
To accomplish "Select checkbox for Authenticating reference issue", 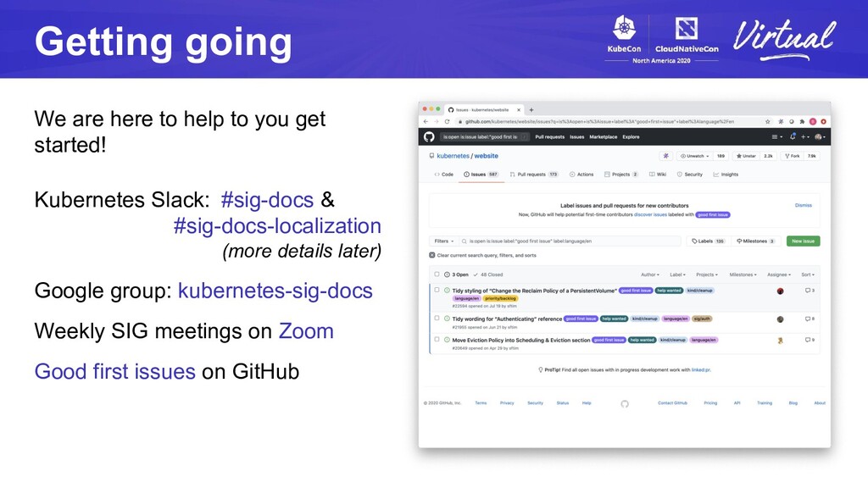I will [x=437, y=319].
